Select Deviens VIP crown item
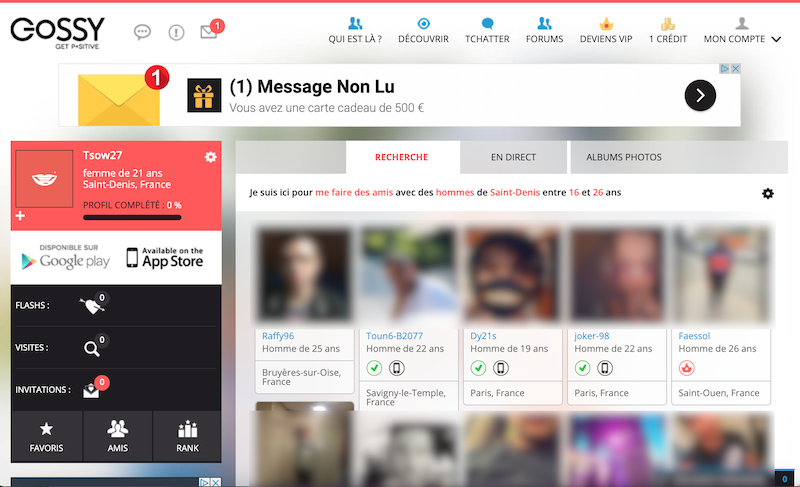Image resolution: width=800 pixels, height=487 pixels. click(x=606, y=30)
